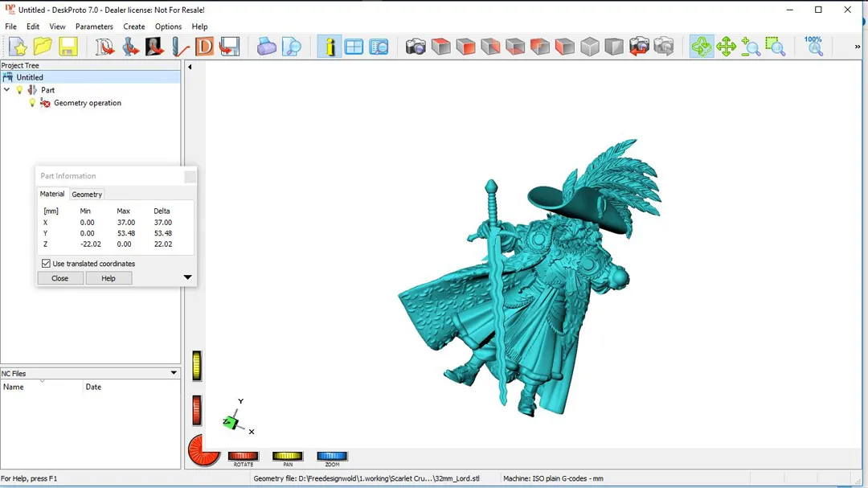Switch to the Material tab in Part Information
The height and width of the screenshot is (488, 868).
pos(52,194)
